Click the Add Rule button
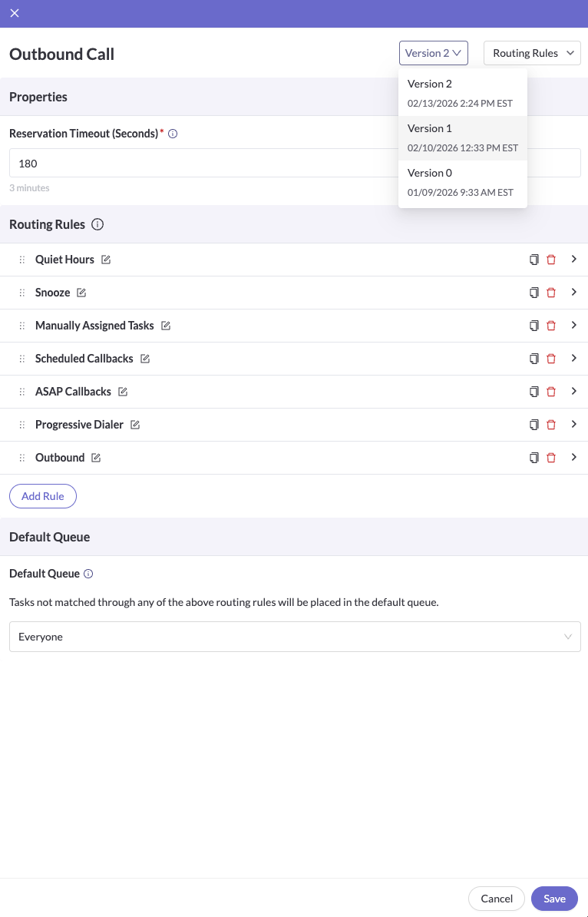588x917 pixels. point(42,495)
